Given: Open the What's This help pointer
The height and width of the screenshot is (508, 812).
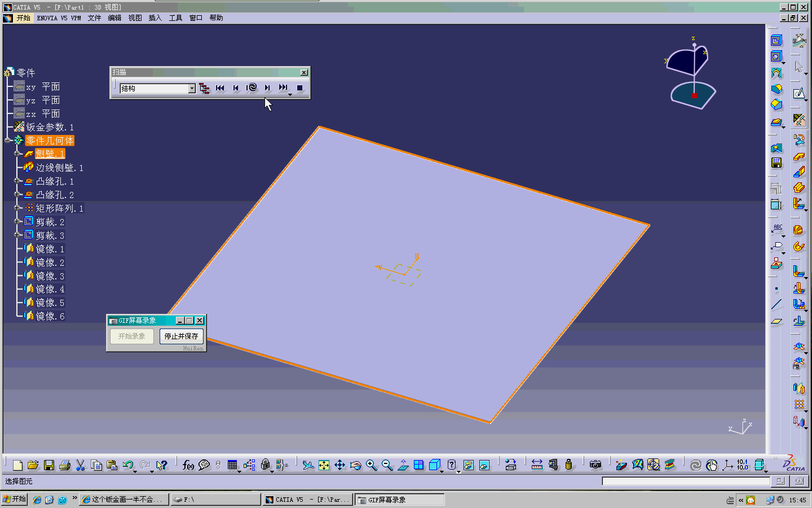Looking at the screenshot, I should pos(162,465).
